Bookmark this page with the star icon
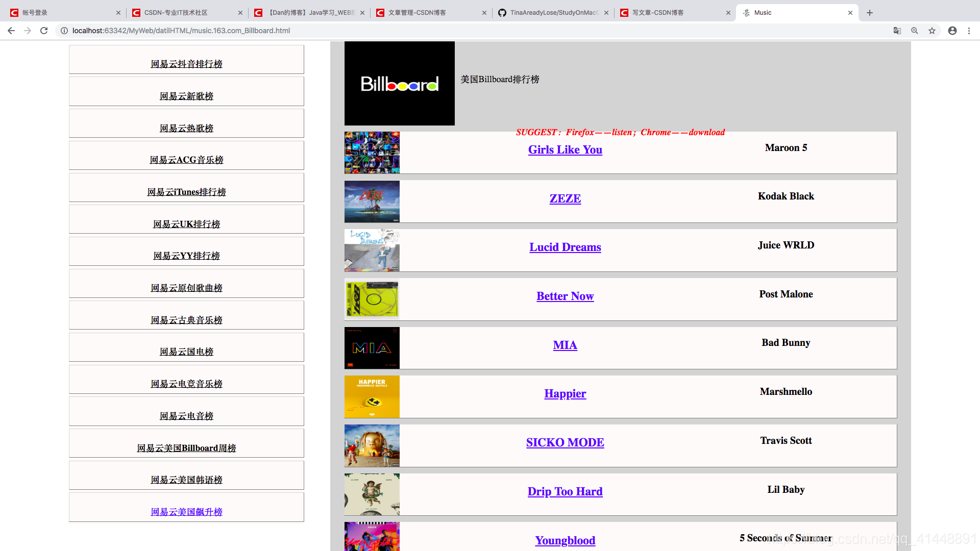The image size is (980, 551). [932, 31]
